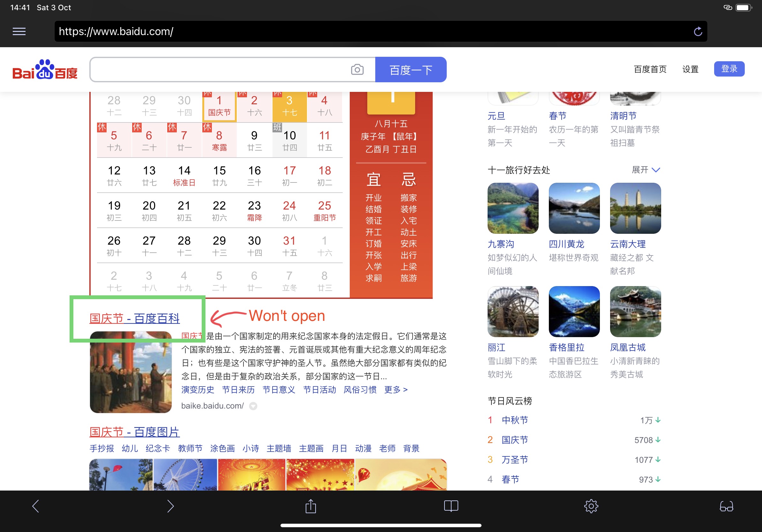The height and width of the screenshot is (532, 762).
Task: Select the 教师节 image tag
Action: (190, 448)
